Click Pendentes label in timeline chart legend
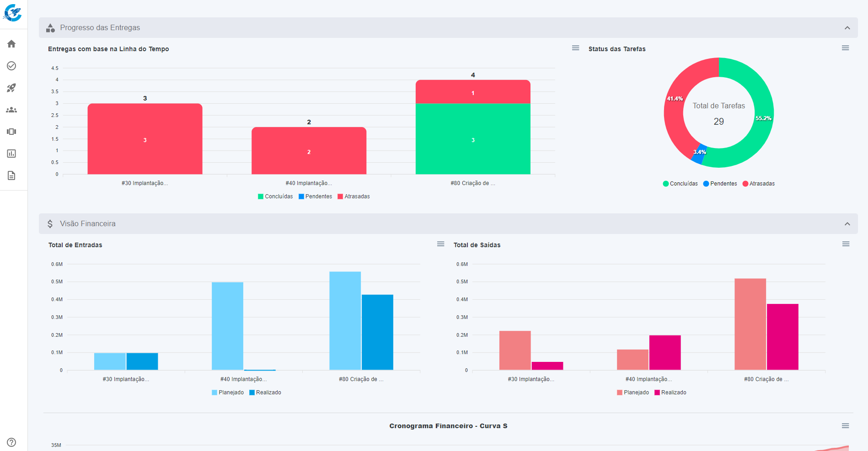Viewport: 868px width, 451px height. [318, 196]
